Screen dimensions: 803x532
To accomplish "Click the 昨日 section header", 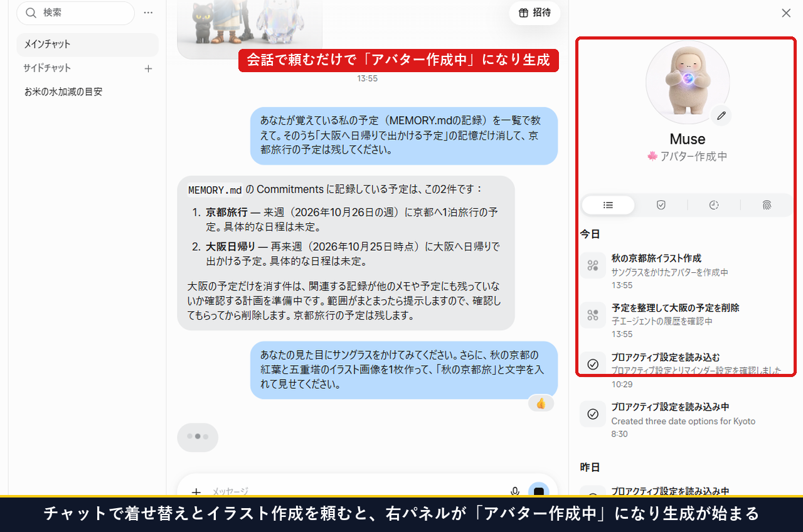I will coord(590,467).
